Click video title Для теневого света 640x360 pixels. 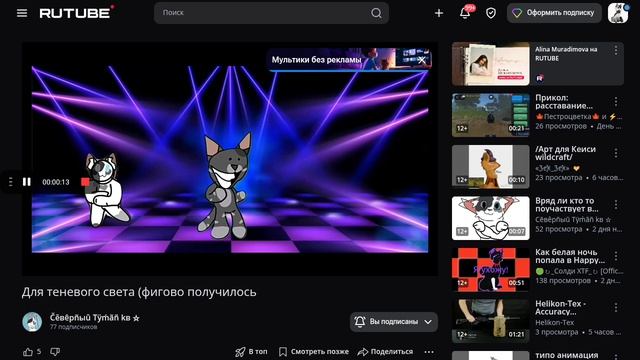pyautogui.click(x=139, y=292)
